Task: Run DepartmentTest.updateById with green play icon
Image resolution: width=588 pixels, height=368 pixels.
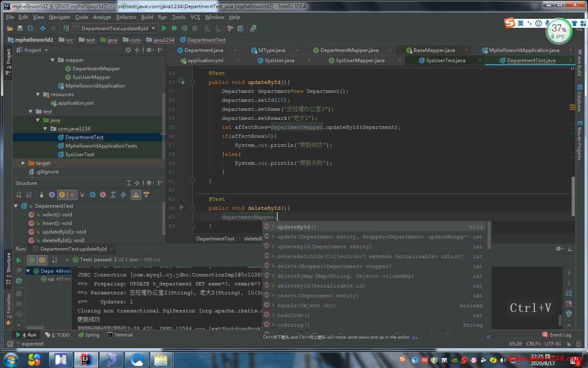Action: (x=164, y=28)
